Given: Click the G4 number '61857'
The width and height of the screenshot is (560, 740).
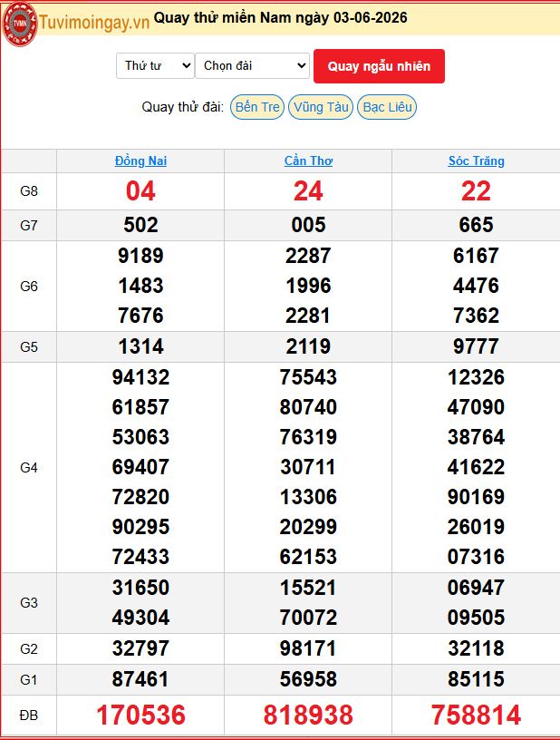Looking at the screenshot, I should click(140, 407).
